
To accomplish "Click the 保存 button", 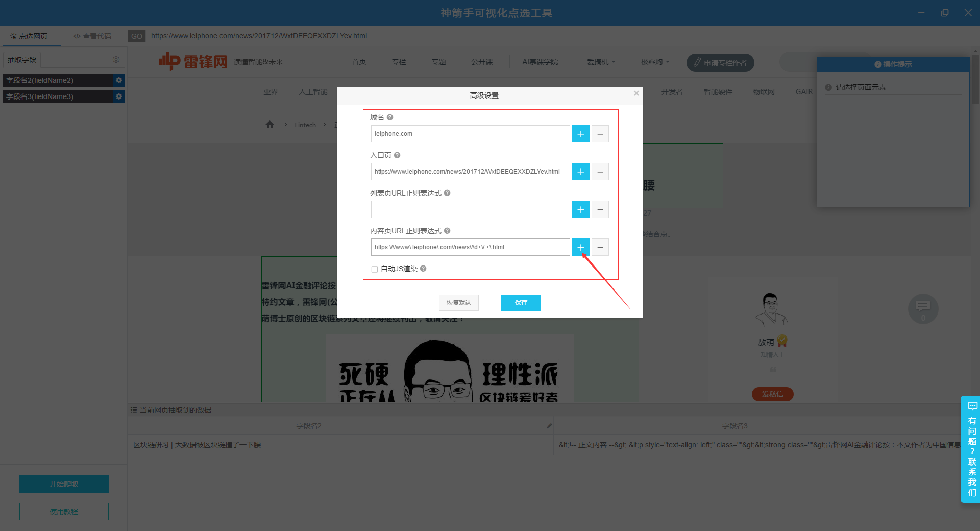I will tap(521, 303).
